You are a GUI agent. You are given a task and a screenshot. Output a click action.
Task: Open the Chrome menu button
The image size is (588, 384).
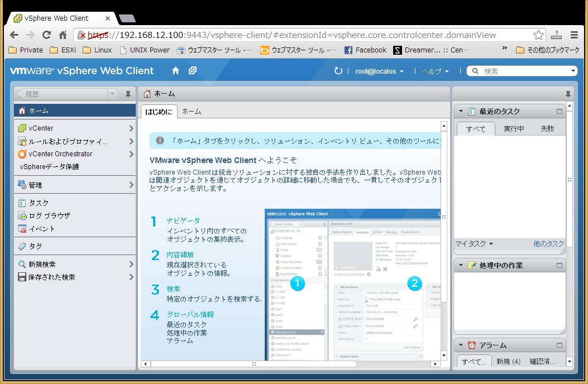coord(574,35)
